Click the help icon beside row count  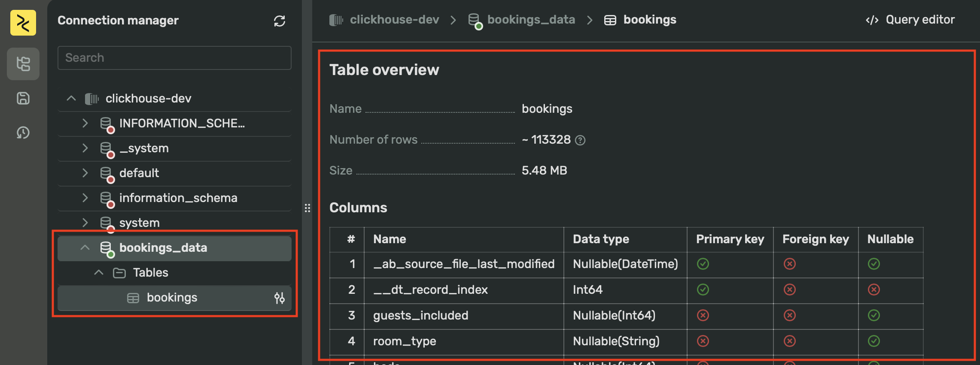(x=580, y=140)
